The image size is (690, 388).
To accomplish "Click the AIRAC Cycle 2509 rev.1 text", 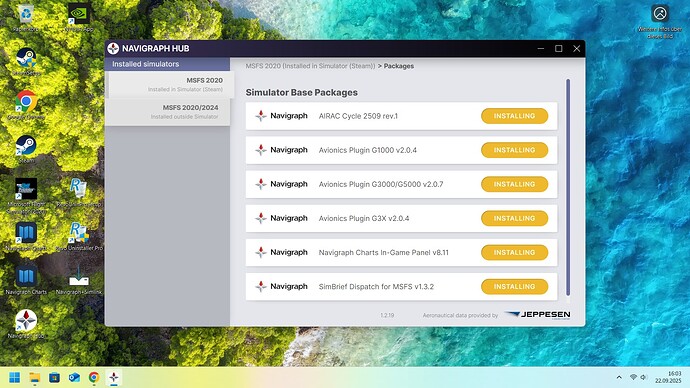I will coord(358,116).
